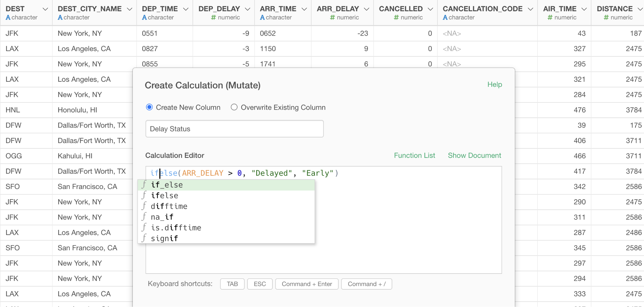This screenshot has height=307, width=644.
Task: Click the 0652 arrival time cell
Action: click(283, 34)
